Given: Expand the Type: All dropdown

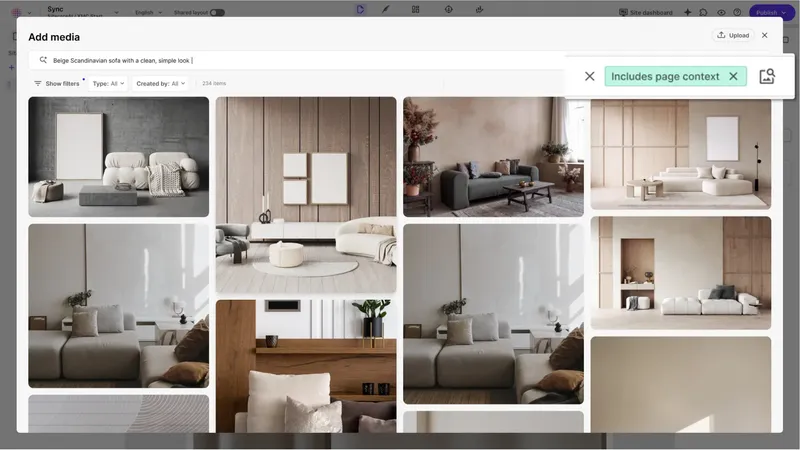Looking at the screenshot, I should coord(108,84).
